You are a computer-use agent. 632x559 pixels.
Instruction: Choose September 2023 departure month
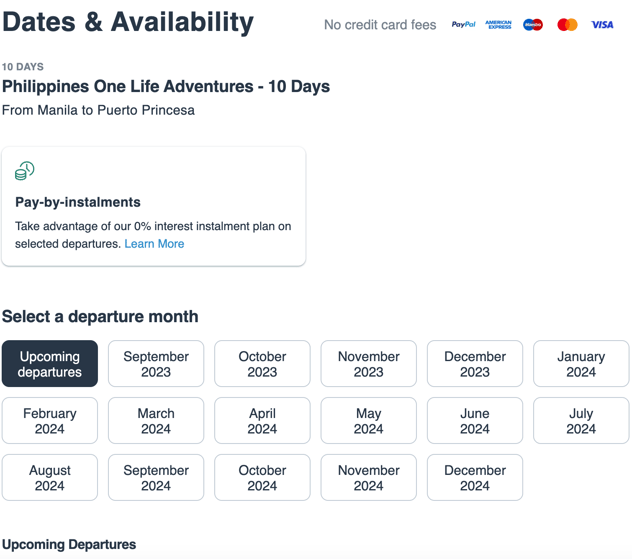(x=156, y=364)
